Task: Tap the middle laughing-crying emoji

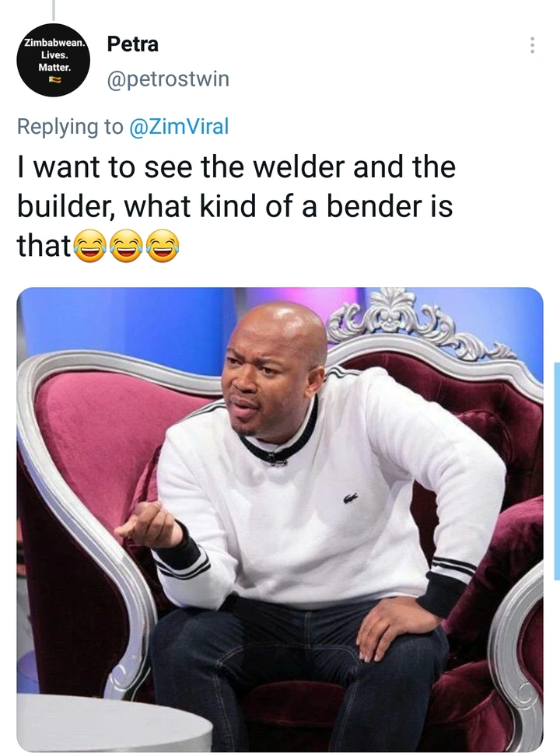Action: click(x=126, y=246)
